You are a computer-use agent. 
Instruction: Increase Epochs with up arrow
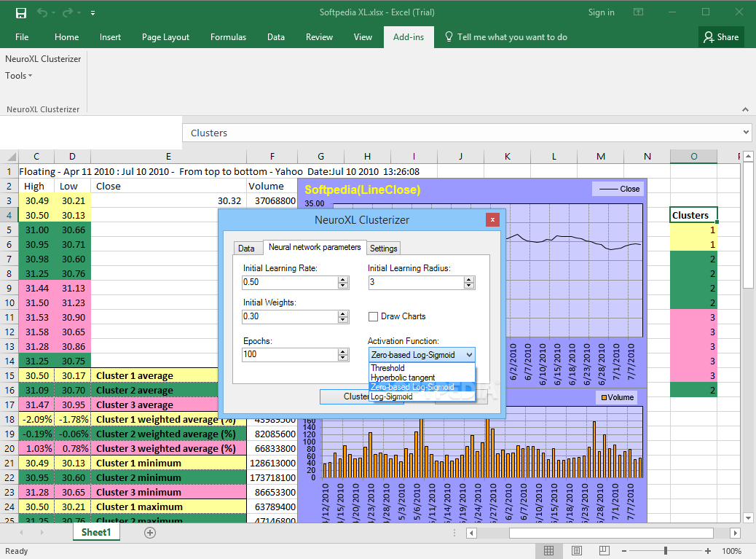click(x=343, y=351)
